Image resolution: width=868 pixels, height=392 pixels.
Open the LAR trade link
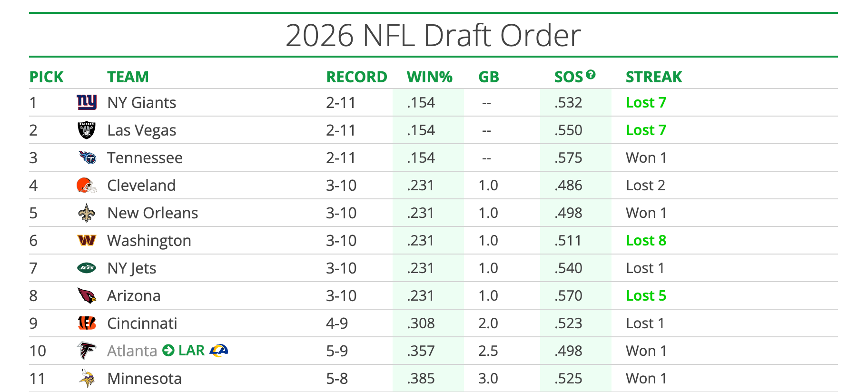point(191,351)
